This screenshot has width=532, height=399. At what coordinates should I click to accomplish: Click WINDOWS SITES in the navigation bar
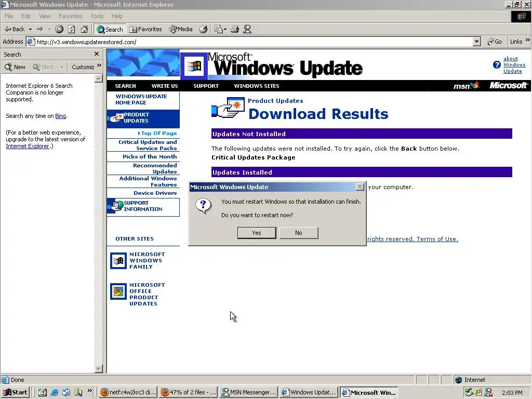click(x=257, y=86)
